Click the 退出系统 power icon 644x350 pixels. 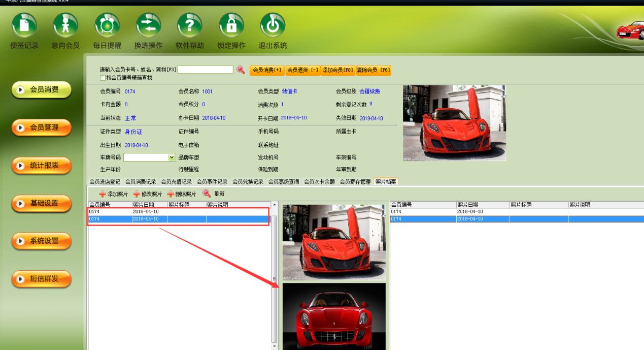(x=273, y=25)
